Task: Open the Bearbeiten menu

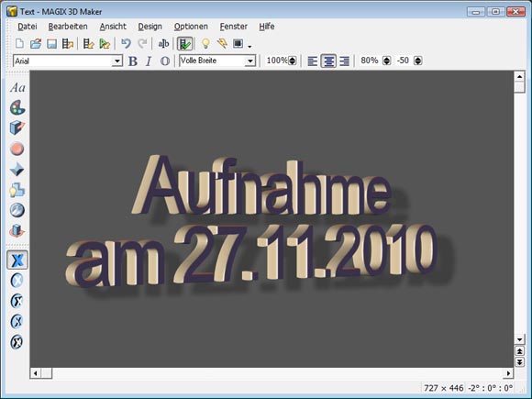Action: pyautogui.click(x=68, y=27)
